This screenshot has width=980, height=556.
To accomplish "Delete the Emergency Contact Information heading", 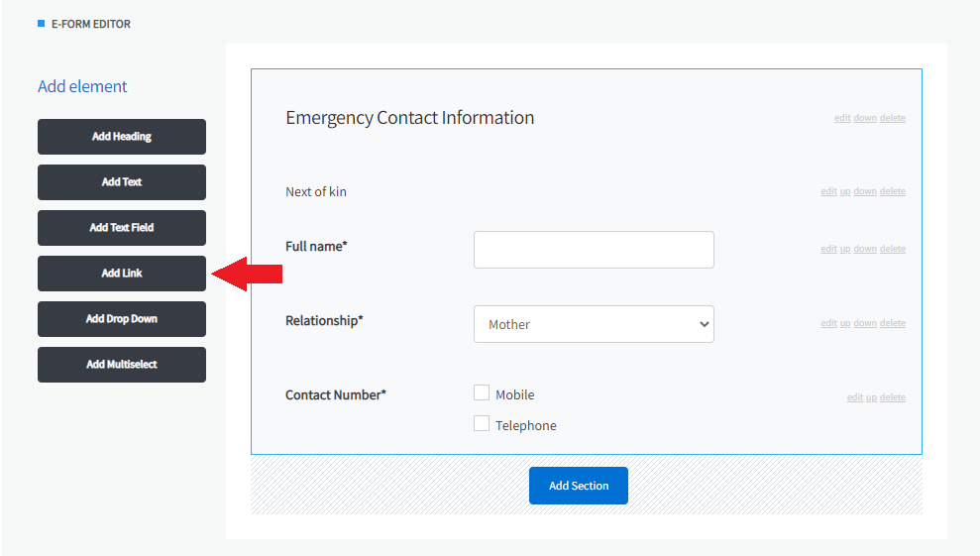I will pyautogui.click(x=893, y=119).
